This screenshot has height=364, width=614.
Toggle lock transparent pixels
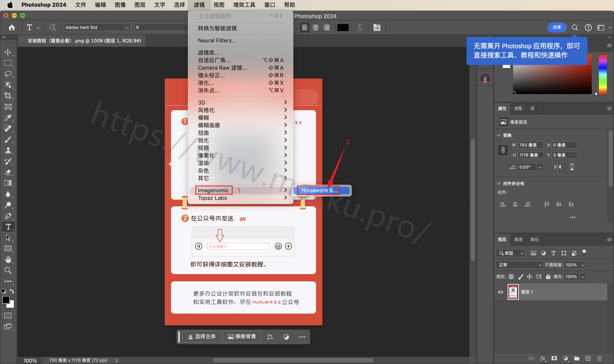coord(511,277)
